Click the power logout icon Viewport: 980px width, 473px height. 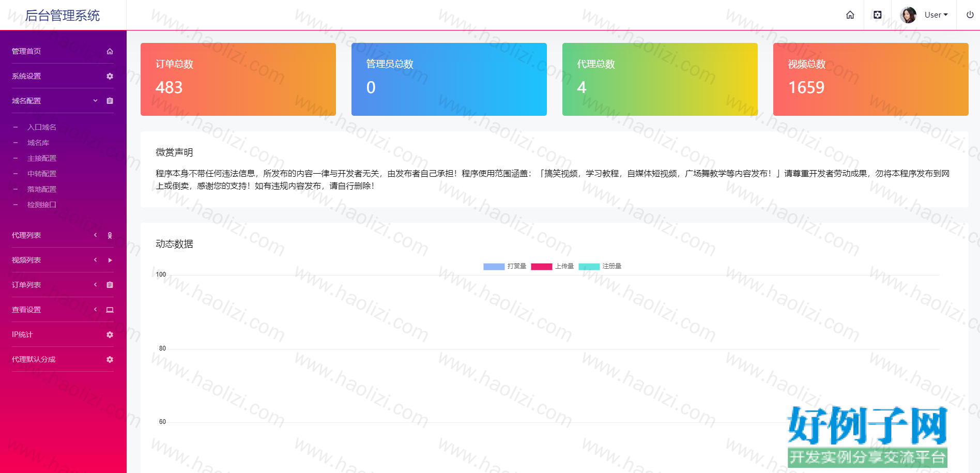970,15
